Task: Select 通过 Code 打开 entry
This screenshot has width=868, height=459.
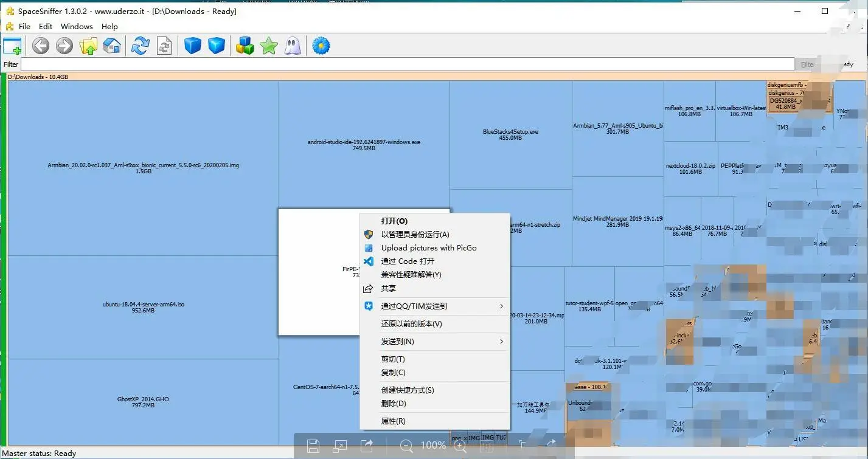Action: tap(435, 261)
